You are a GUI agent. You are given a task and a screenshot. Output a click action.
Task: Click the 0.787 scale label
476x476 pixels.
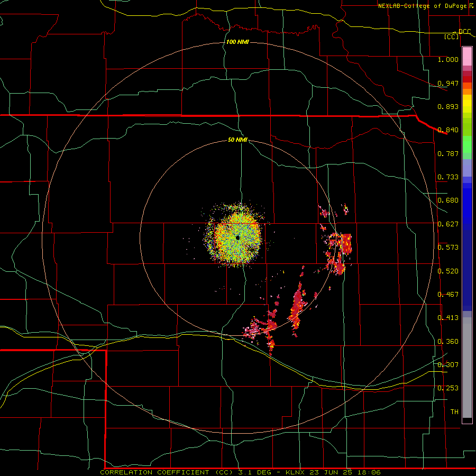tap(448, 153)
